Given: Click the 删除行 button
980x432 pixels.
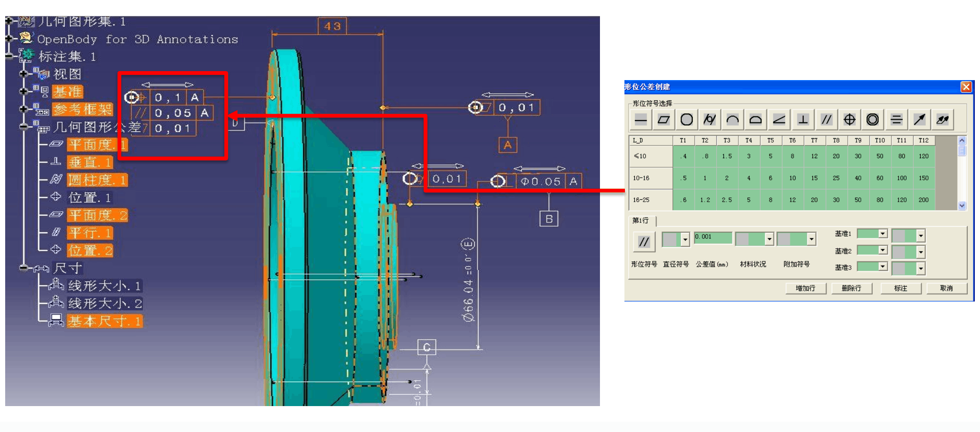Looking at the screenshot, I should [x=851, y=288].
